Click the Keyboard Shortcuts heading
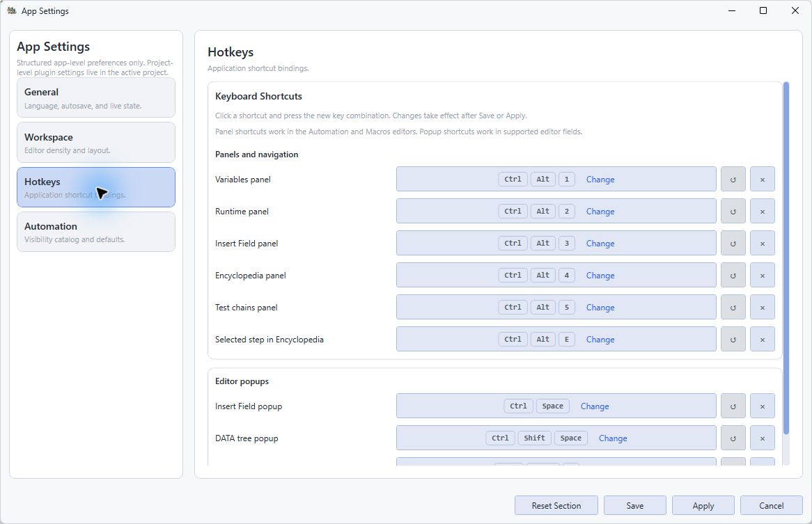This screenshot has height=524, width=812. point(258,96)
